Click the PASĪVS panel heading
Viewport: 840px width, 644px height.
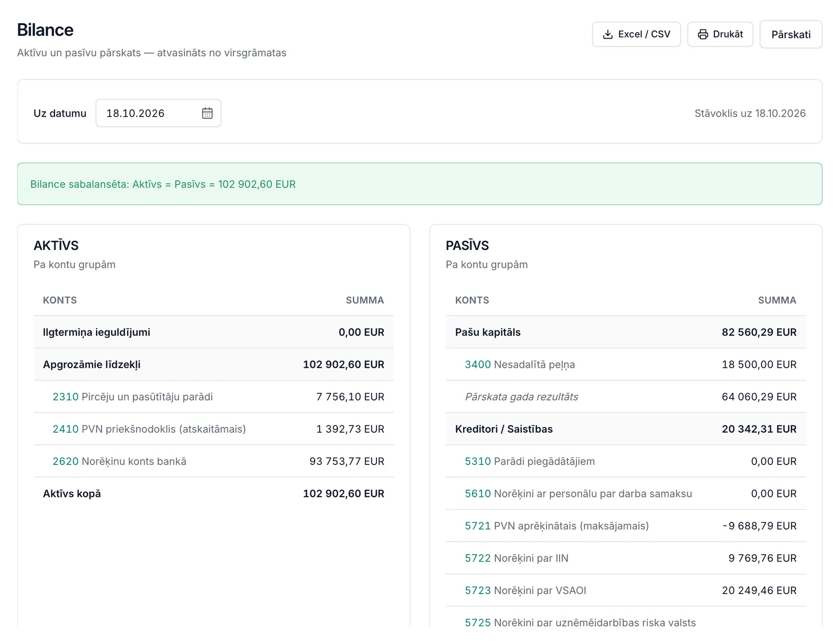pyautogui.click(x=467, y=245)
